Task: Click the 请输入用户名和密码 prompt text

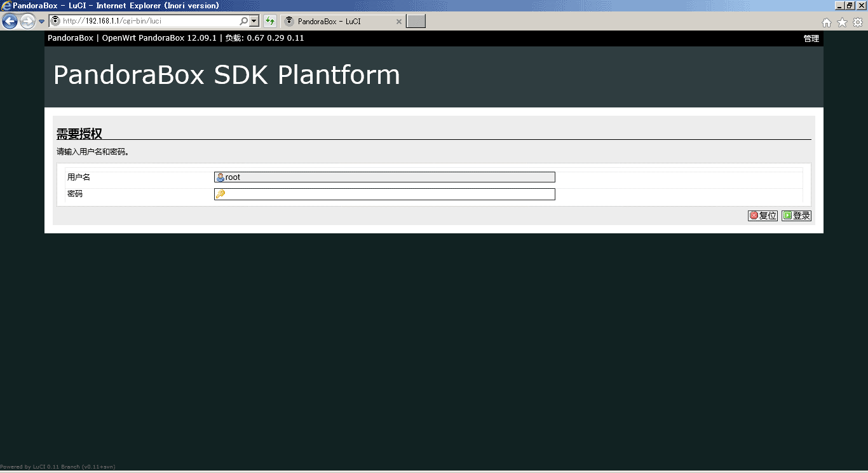Action: point(93,152)
